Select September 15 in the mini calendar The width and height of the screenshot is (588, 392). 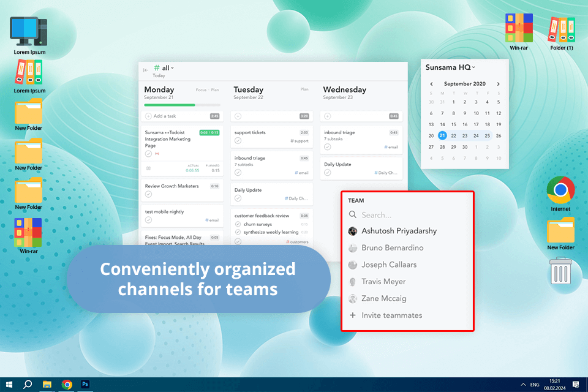(x=453, y=124)
